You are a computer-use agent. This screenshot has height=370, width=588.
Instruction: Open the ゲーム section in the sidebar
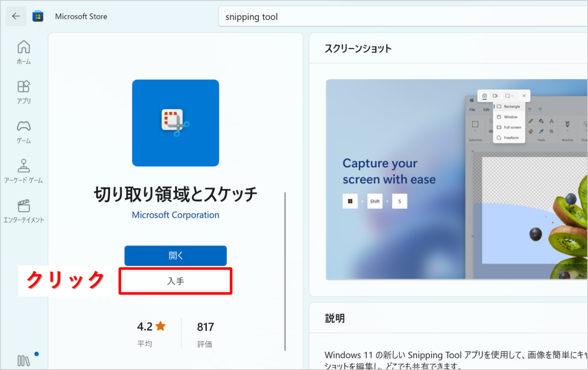(x=24, y=132)
